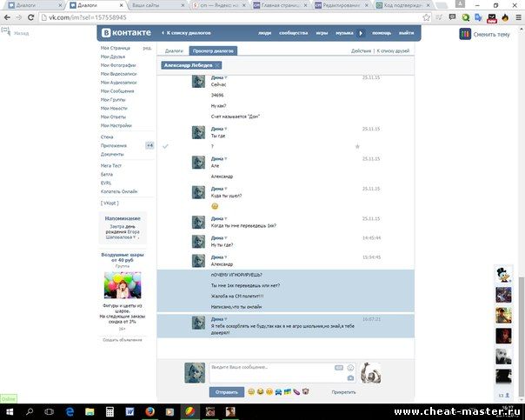Click the blue translate extension icon
The height and width of the screenshot is (420, 525).
tap(478, 17)
